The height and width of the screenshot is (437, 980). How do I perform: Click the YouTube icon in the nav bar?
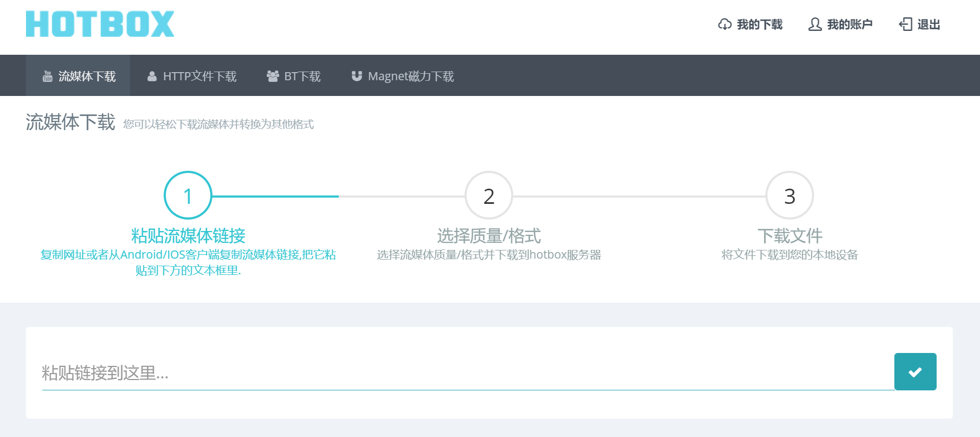(48, 76)
